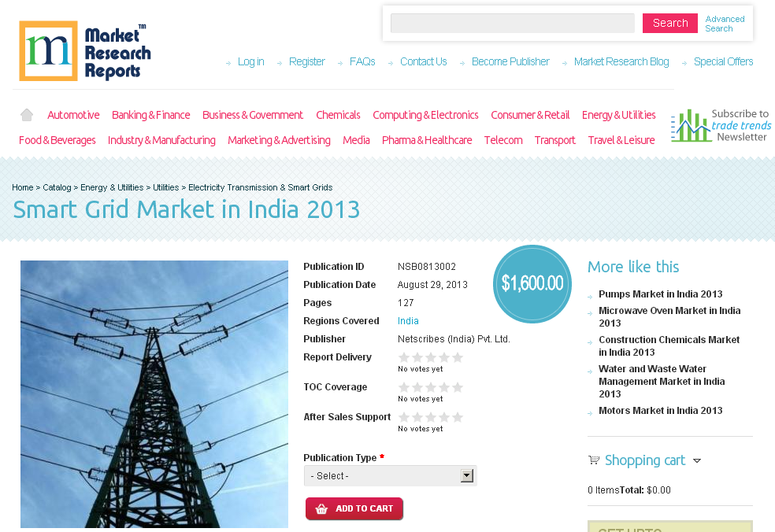Click the publisher name Netscribes (India) Pvt. Ltd.
This screenshot has width=775, height=532.
pos(454,339)
